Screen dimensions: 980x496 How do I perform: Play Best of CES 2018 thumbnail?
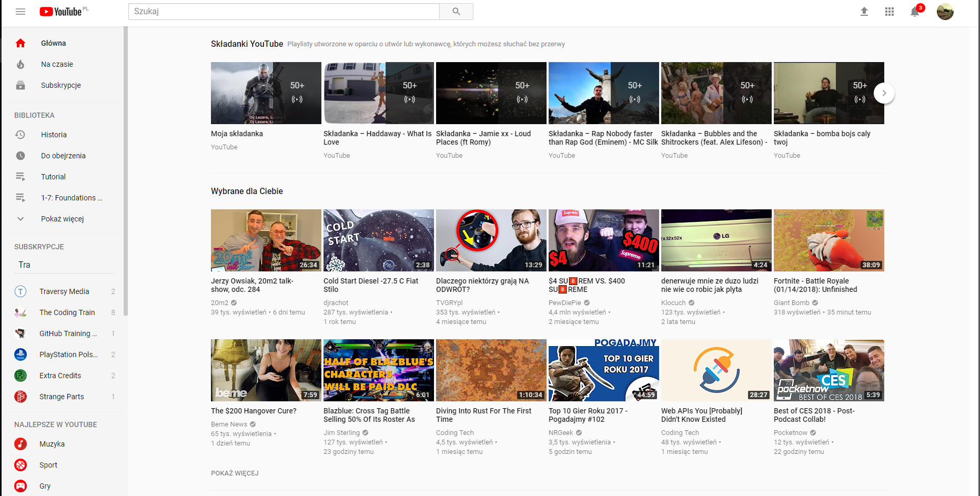pyautogui.click(x=829, y=370)
